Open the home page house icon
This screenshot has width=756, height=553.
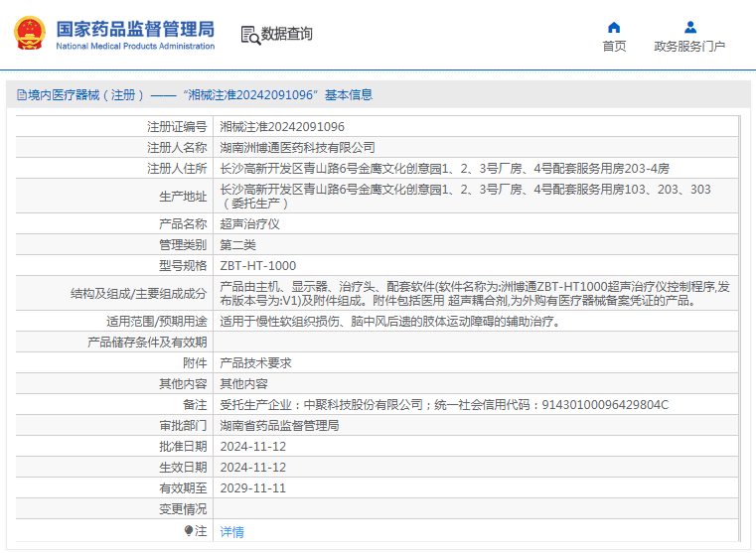[614, 27]
